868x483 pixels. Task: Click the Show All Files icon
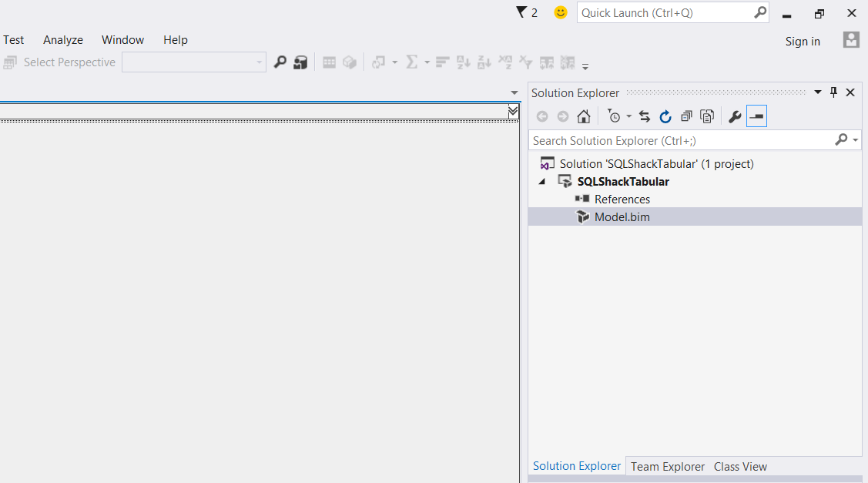(706, 116)
